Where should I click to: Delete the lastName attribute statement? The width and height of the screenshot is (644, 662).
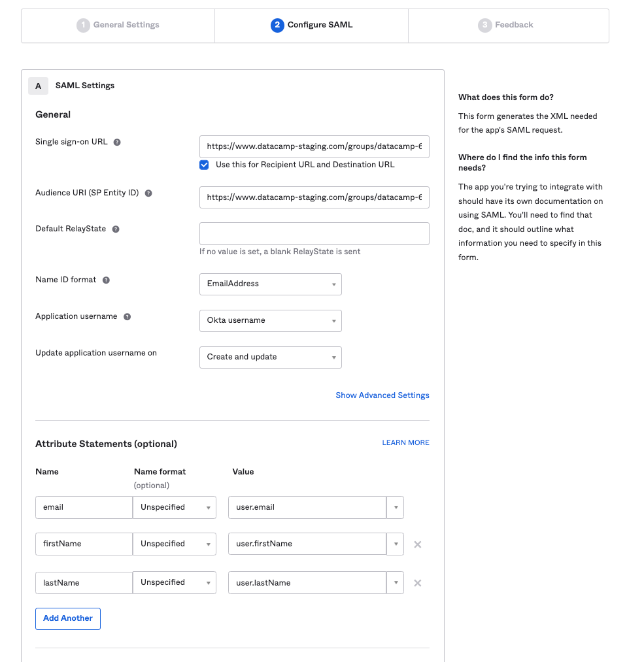(418, 583)
